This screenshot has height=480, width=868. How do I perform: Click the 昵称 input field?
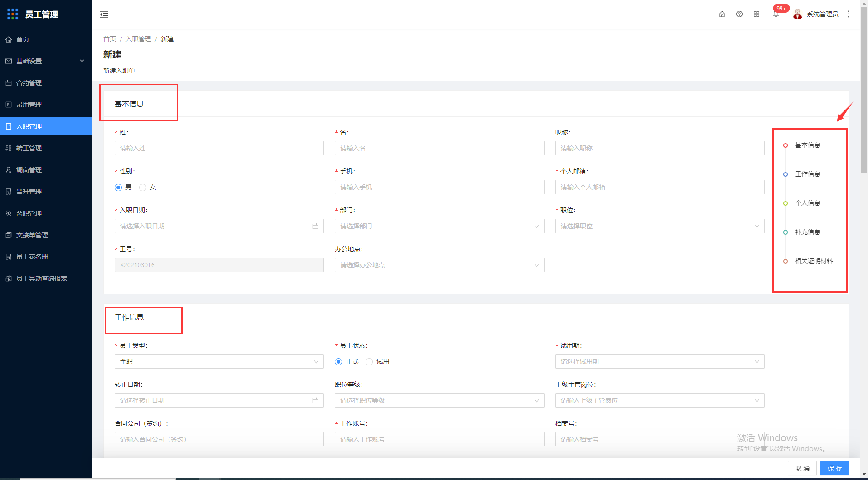[660, 148]
